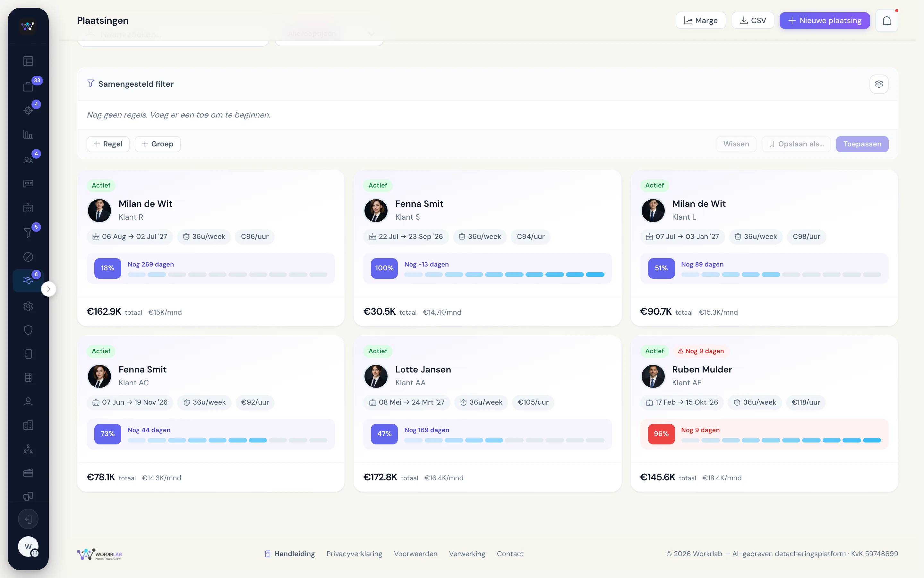This screenshot has width=924, height=578.
Task: Open the Privacyverklaring footer link
Action: click(354, 554)
